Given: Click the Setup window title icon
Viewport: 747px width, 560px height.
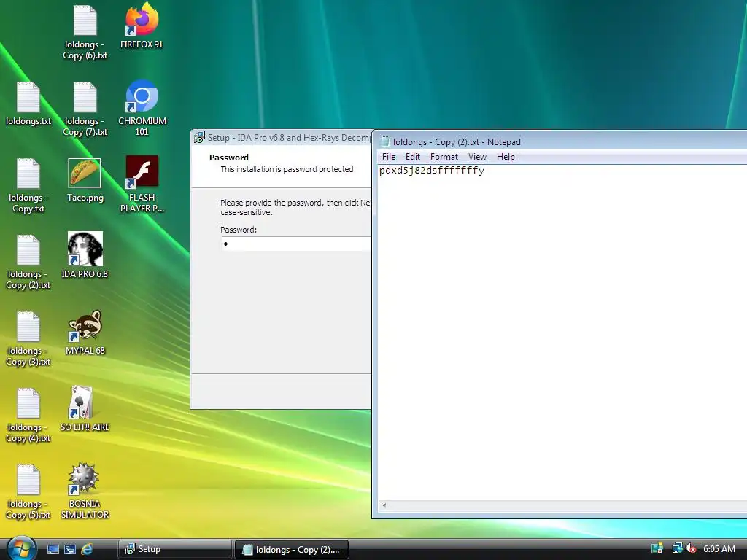Looking at the screenshot, I should pyautogui.click(x=199, y=138).
